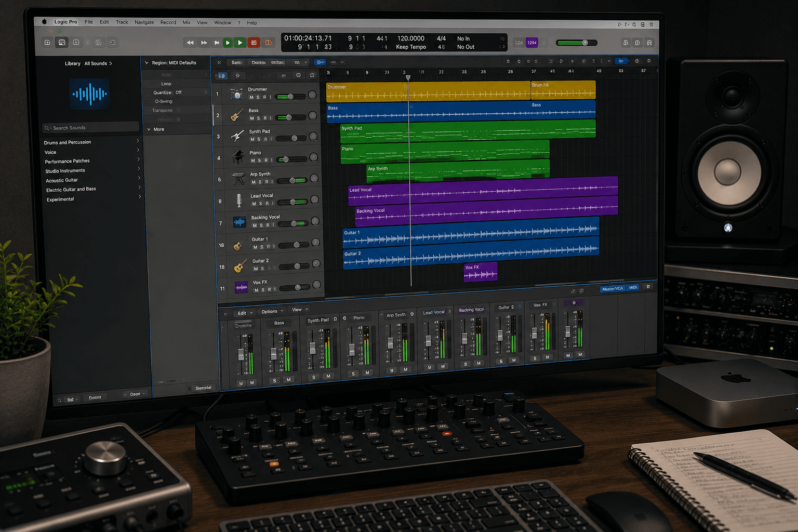Select the Vox FX purple waveform icon
Viewport: 798px width, 532px height.
[x=241, y=287]
